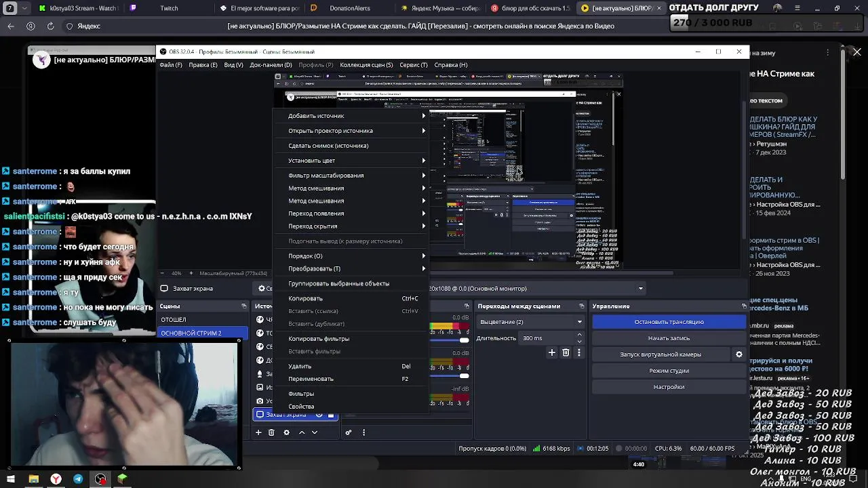The image size is (868, 488).
Task: Open File Explorer from taskbar
Action: [x=33, y=479]
